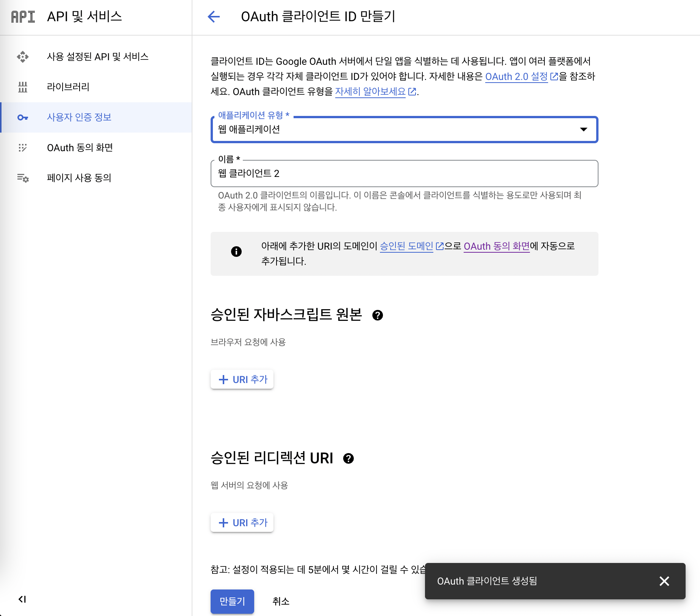This screenshot has width=700, height=616.
Task: Open help icon next to 승인된 리디렉션 URI
Action: pos(348,458)
